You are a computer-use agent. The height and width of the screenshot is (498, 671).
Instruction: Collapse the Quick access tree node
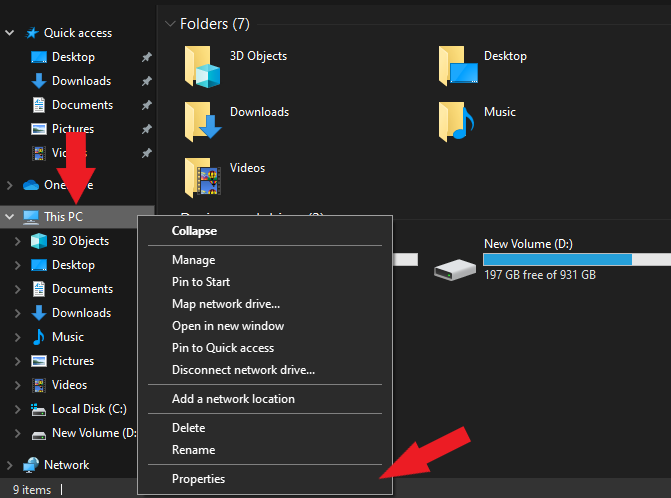(11, 33)
